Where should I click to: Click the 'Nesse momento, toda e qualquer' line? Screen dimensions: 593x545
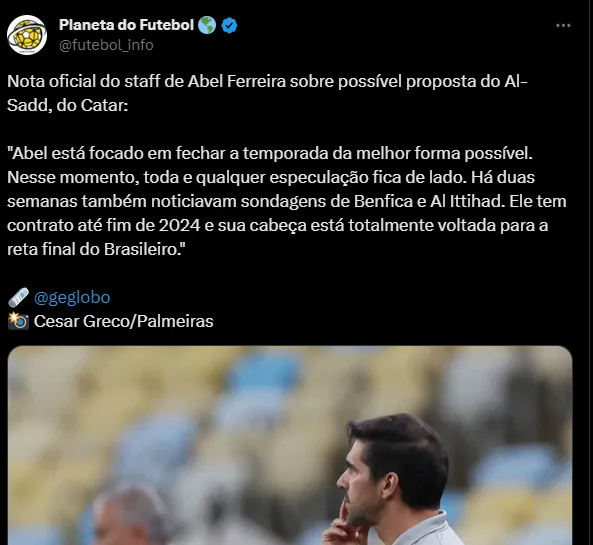[271, 177]
